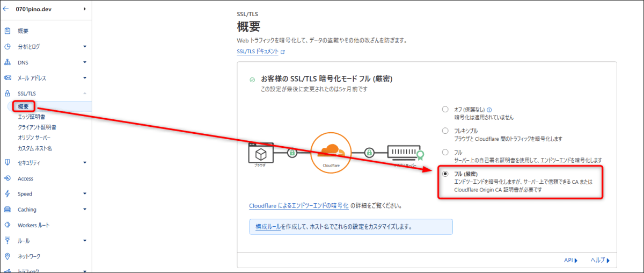The height and width of the screenshot is (273, 644).
Task: Expand the 分析とログ menu
Action: [85, 47]
